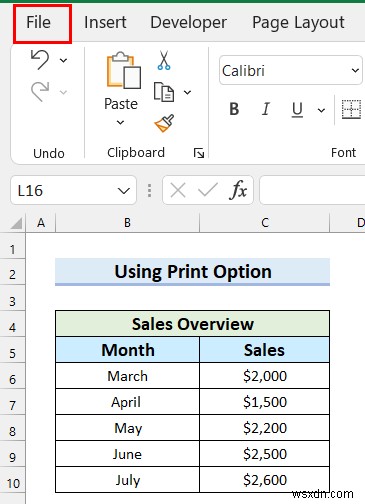Click the $2,000 sales cell
365x504 pixels.
265,376
